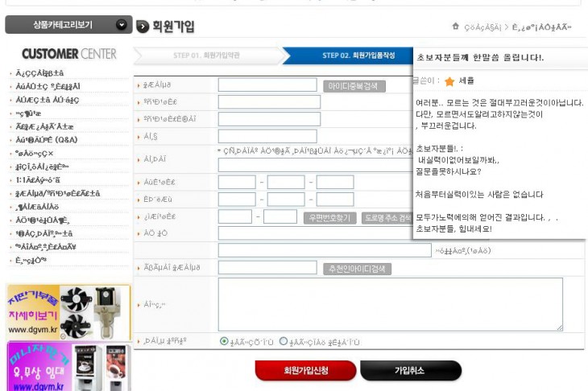This screenshot has height=391, width=588.
Task: Choose the already selected mailing radio option
Action: coord(224,341)
